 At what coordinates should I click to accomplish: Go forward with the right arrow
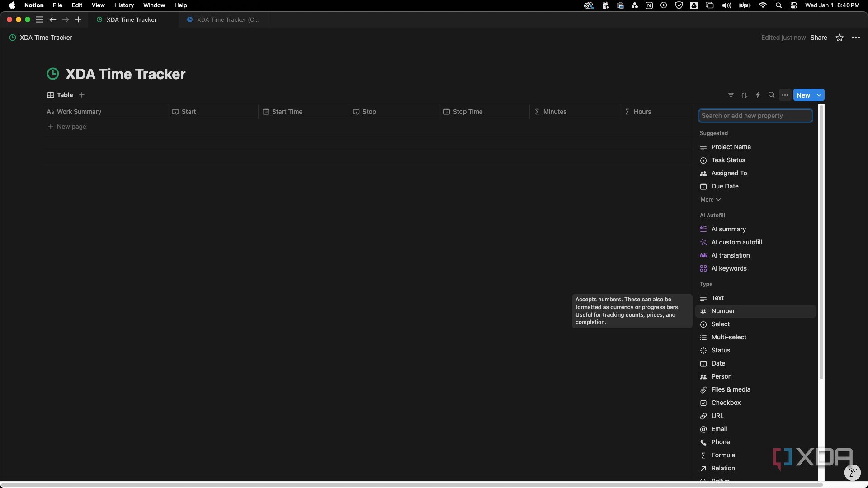pyautogui.click(x=66, y=19)
